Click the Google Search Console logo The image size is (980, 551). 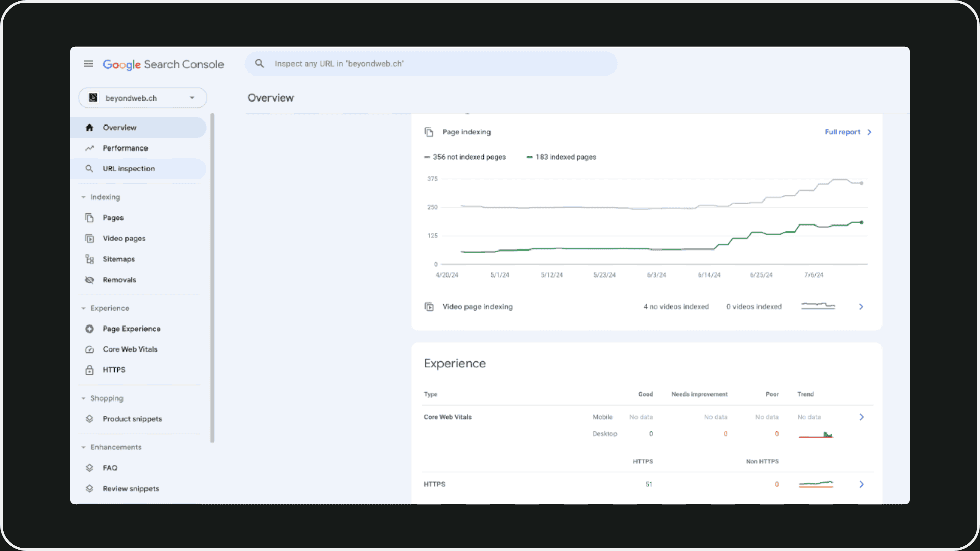(x=163, y=64)
